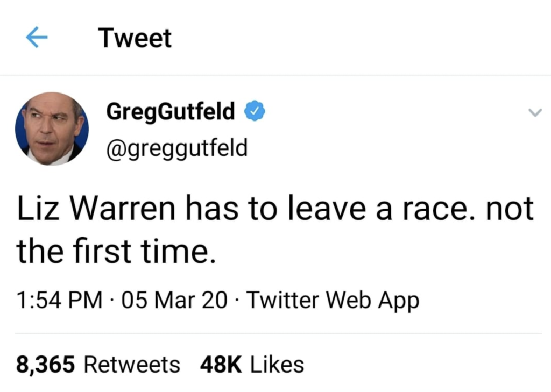Open the tweet options chevron menu
Viewport: 551px width, 392px height.
pos(535,112)
